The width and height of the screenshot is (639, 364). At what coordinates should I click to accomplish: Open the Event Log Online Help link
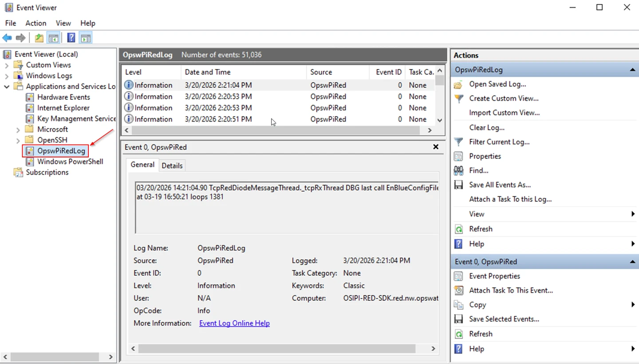click(234, 323)
